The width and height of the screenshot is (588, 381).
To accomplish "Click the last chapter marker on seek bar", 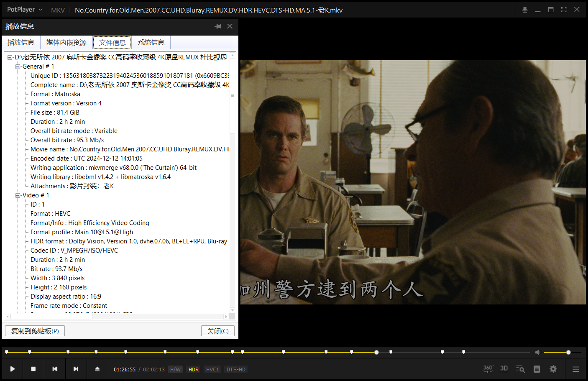I will pyautogui.click(x=463, y=352).
